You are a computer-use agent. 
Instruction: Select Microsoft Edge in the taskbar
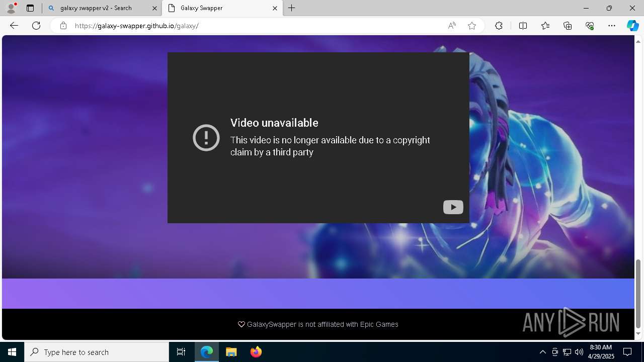click(207, 352)
